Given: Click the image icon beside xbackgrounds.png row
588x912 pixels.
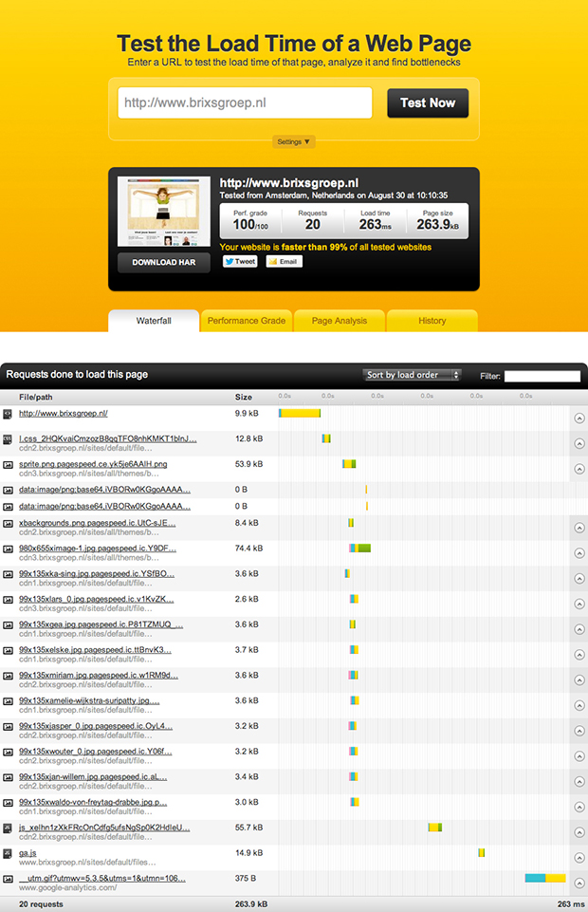Looking at the screenshot, I should [8, 524].
